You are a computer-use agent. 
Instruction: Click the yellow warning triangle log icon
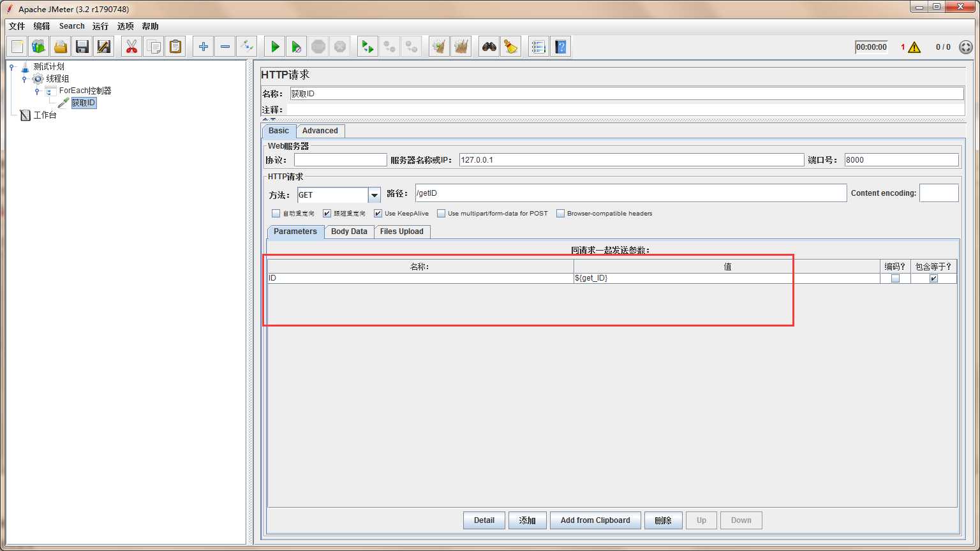tap(914, 47)
